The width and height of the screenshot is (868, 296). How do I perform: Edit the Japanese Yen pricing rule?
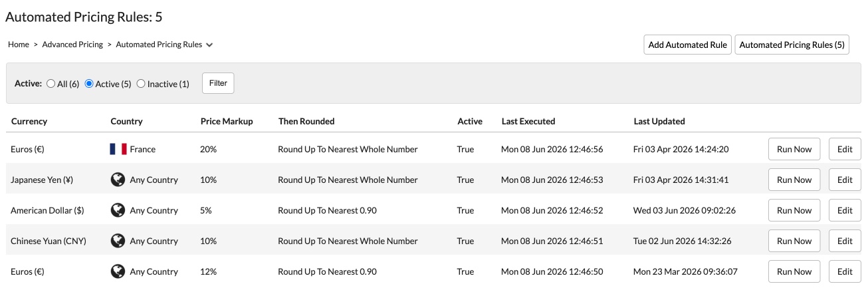coord(845,180)
